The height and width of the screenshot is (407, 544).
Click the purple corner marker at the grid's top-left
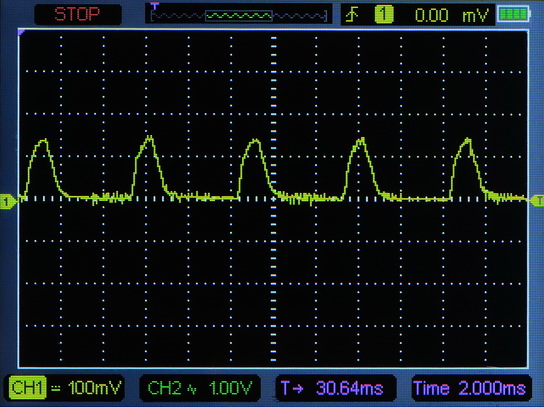tap(21, 32)
